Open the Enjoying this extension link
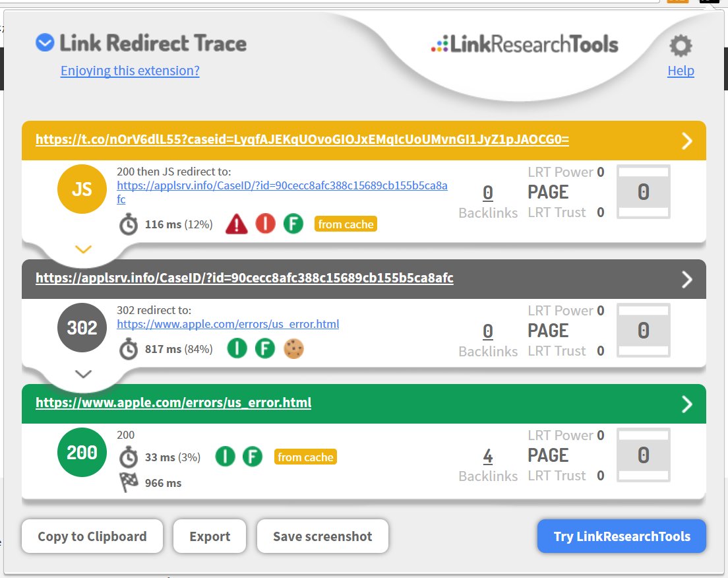Viewport: 728px width, 578px height. click(130, 71)
